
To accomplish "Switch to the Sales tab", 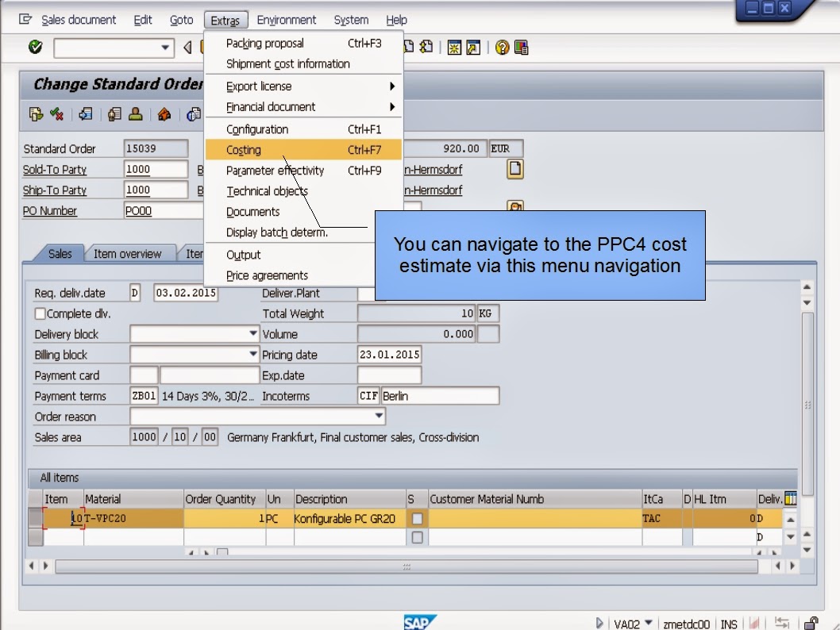I will (60, 254).
